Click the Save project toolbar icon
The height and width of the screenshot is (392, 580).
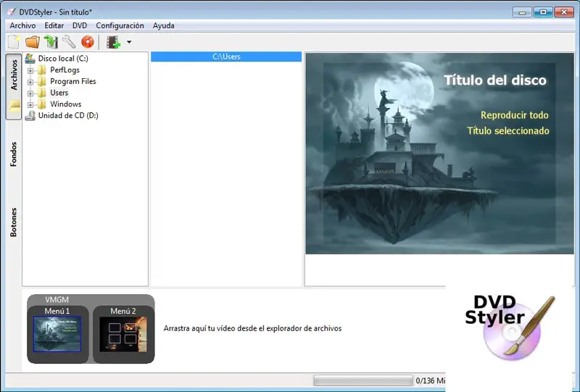51,42
